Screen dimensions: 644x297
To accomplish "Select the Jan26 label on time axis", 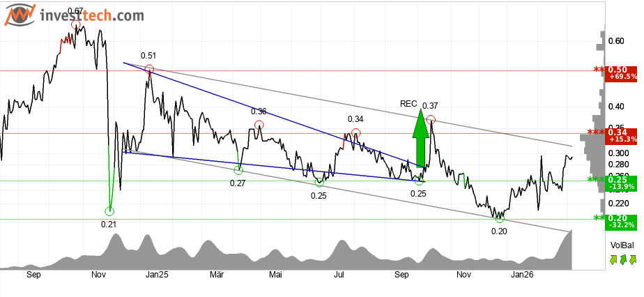I will click(522, 275).
